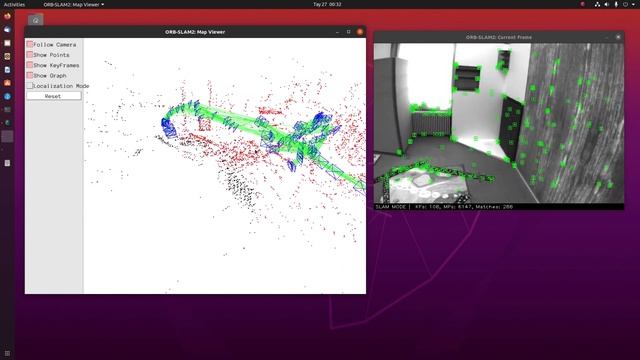Click Activities in the top bar
The image size is (640, 360).
point(14,4)
